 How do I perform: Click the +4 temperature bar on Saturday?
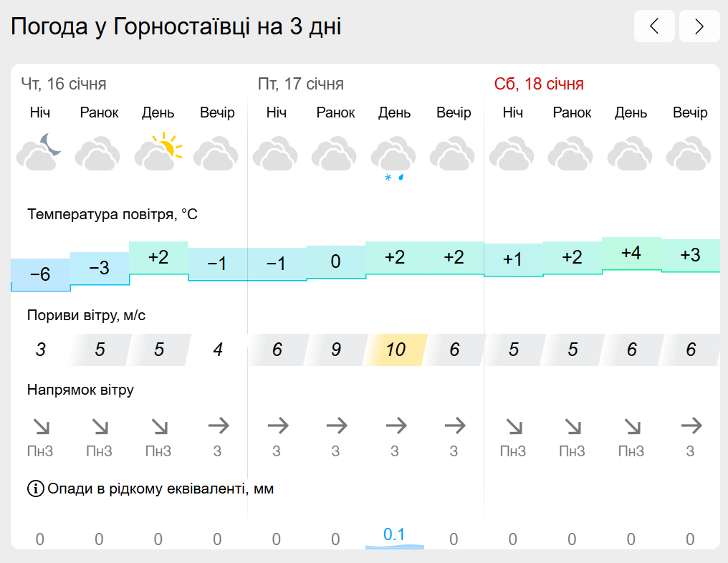[x=631, y=254]
